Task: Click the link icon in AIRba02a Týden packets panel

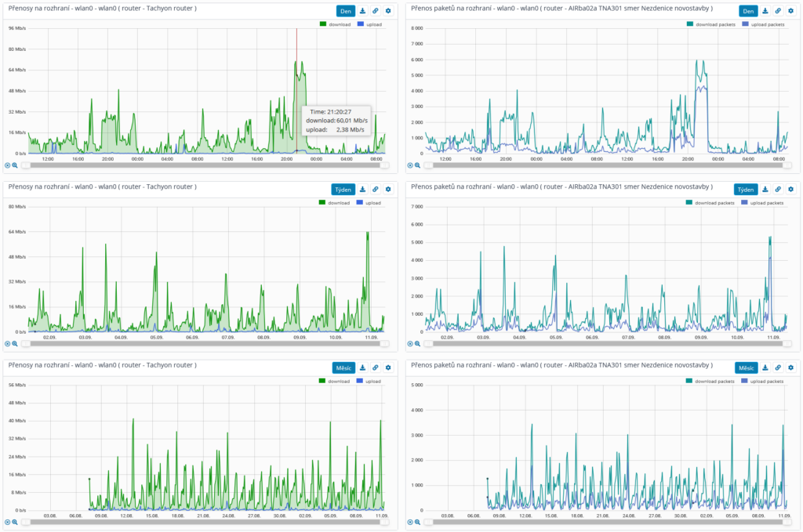Action: (x=778, y=190)
